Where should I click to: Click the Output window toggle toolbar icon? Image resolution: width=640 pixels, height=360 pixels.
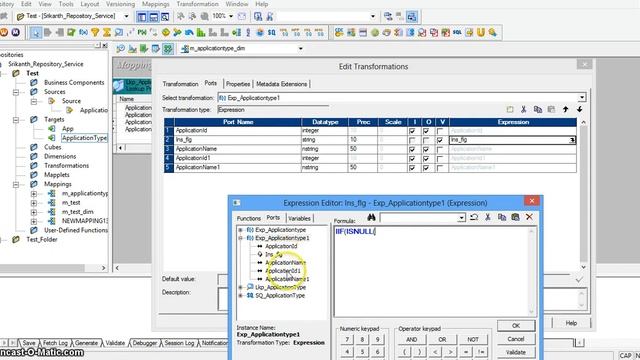(x=153, y=17)
